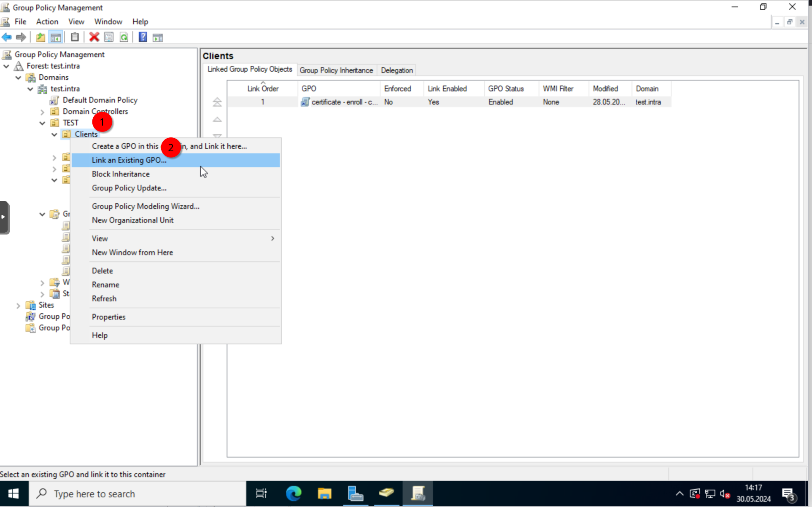Click the Paste clipboard toolbar icon
This screenshot has height=507, width=812.
click(x=75, y=37)
